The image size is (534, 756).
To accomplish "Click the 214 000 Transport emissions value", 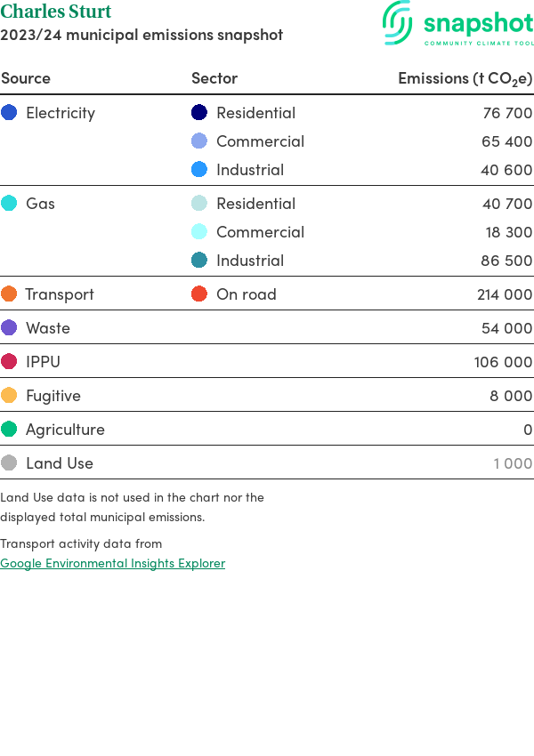I will (x=505, y=294).
